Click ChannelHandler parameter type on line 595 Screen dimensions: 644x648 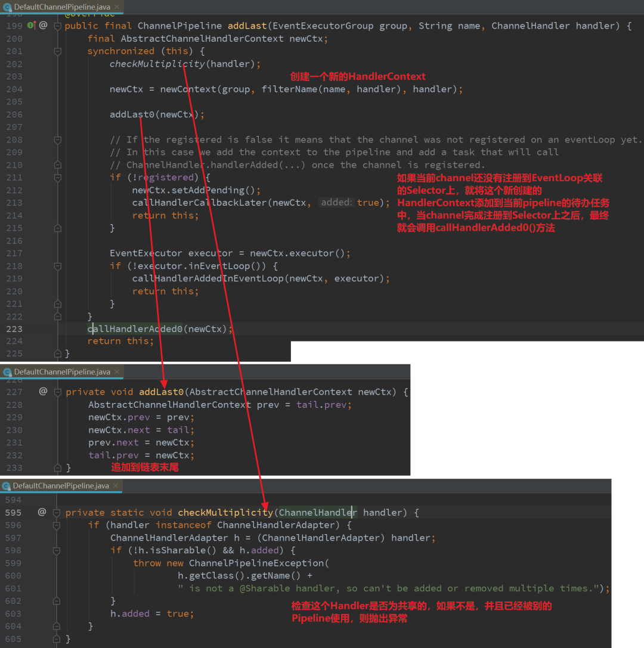coord(318,513)
